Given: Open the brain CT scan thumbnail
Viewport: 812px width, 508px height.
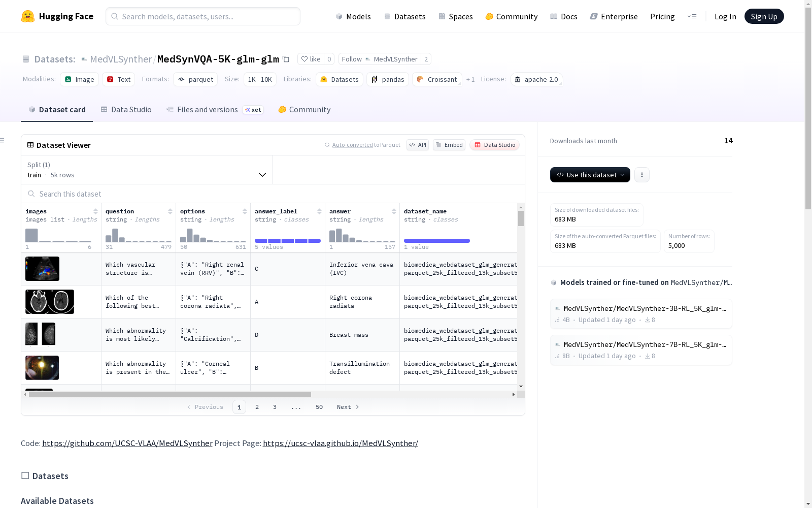Looking at the screenshot, I should (x=50, y=302).
